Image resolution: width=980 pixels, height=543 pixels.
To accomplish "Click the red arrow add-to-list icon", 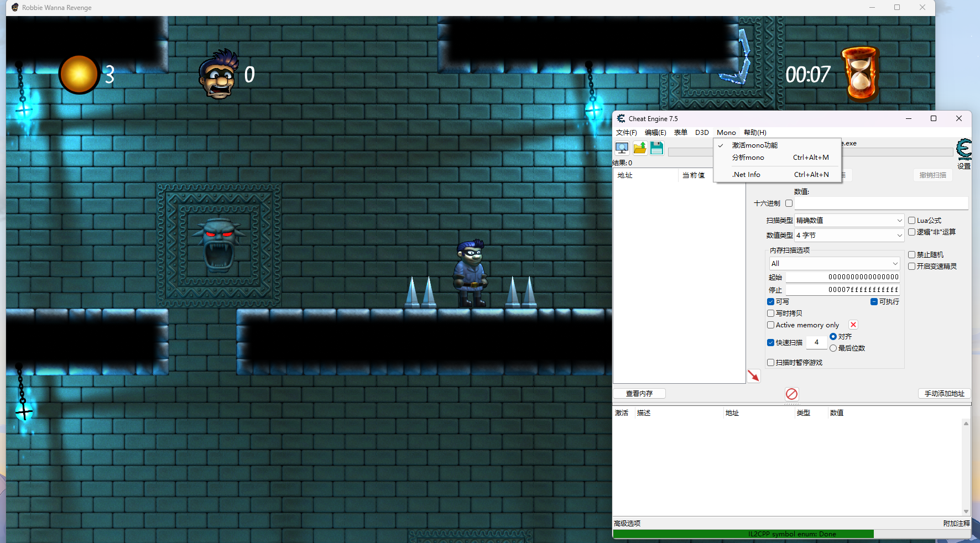I will (x=753, y=376).
